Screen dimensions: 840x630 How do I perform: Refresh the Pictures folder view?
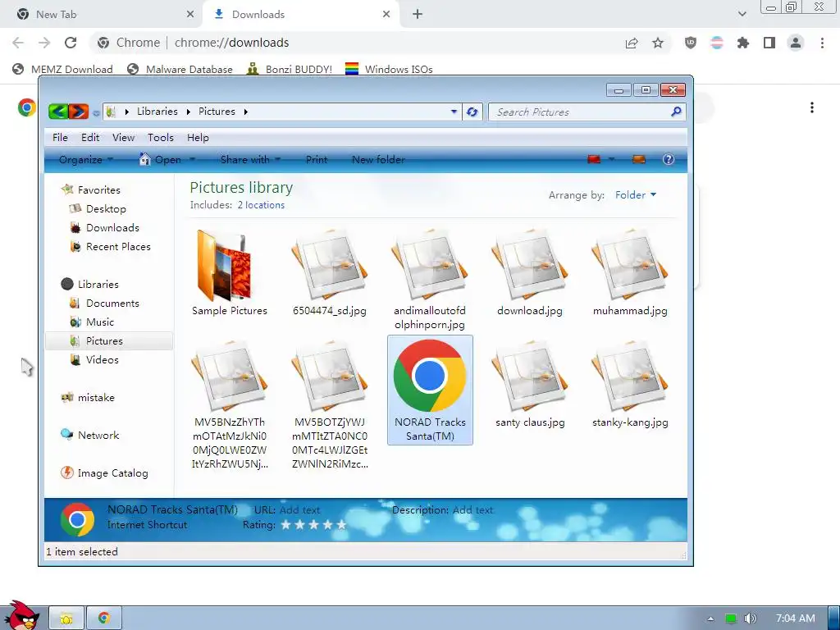[472, 112]
